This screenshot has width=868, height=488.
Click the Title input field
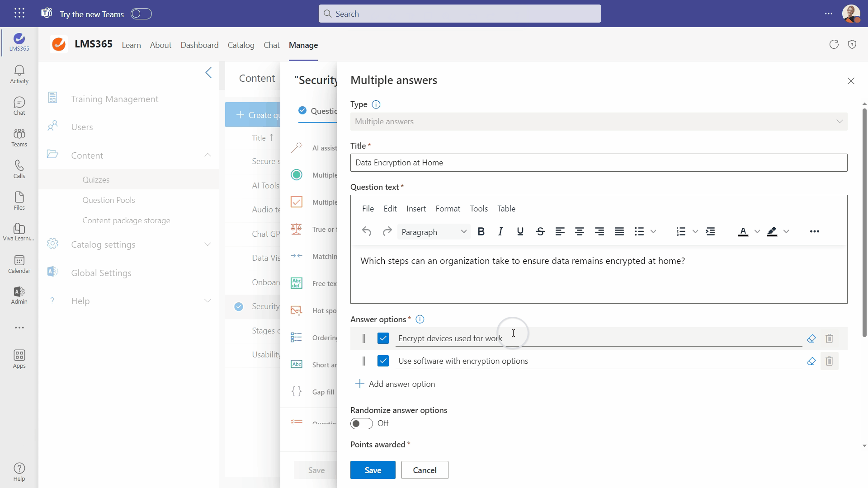[x=599, y=163]
